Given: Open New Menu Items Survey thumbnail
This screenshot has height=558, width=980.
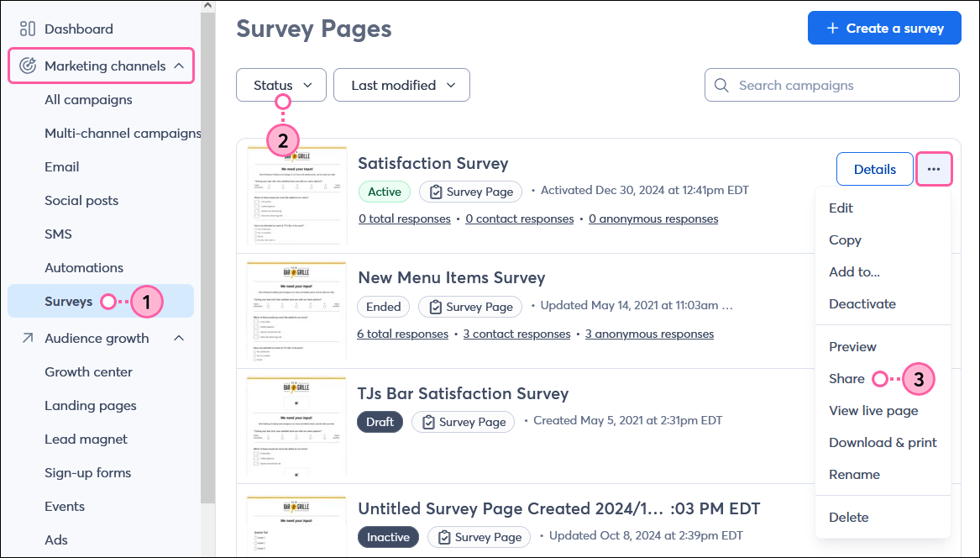Looking at the screenshot, I should [296, 310].
